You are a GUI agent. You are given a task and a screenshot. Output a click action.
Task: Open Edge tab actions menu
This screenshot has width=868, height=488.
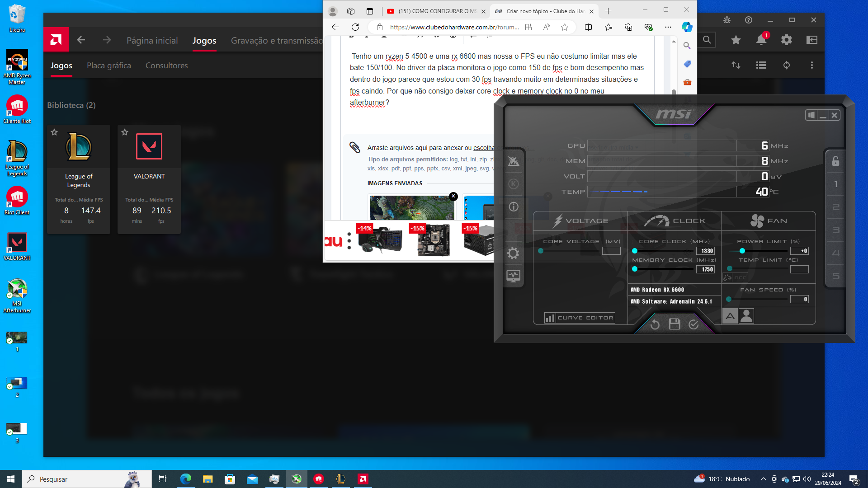(x=370, y=11)
